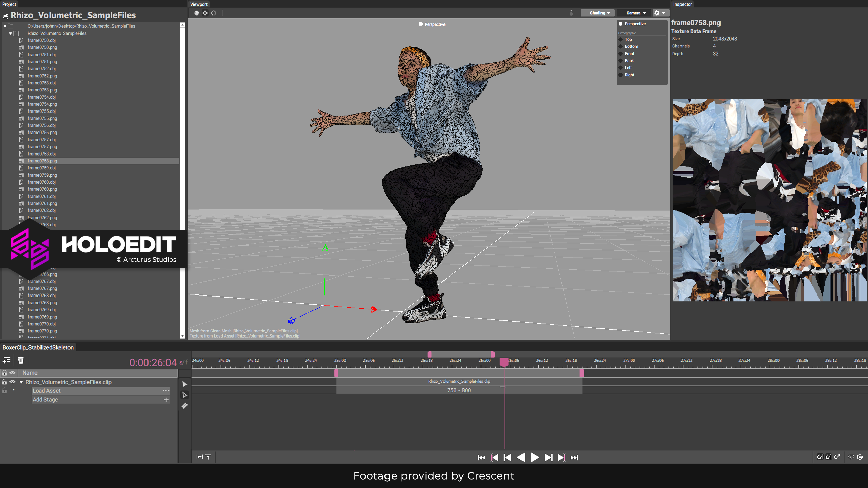The image size is (868, 488).
Task: Select the razor cut tool
Action: 184,406
